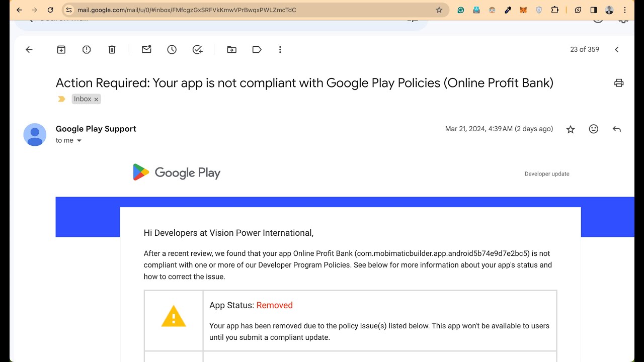
Task: Delete this email with trash icon
Action: (x=112, y=49)
